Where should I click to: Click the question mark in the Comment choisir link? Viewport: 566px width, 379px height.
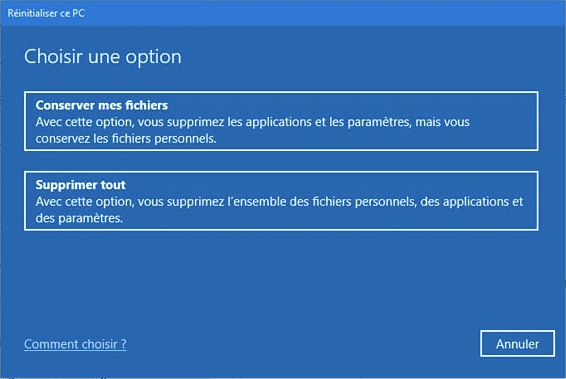(123, 344)
